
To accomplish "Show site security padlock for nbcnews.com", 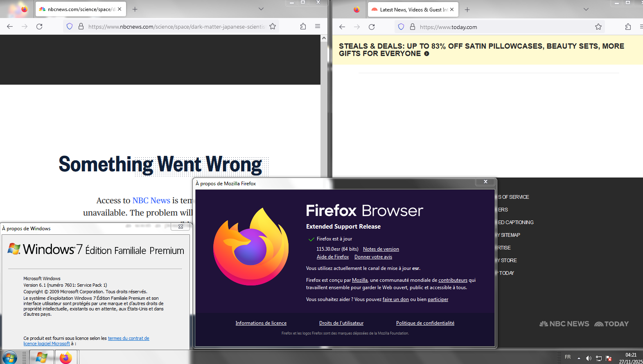I will (81, 27).
